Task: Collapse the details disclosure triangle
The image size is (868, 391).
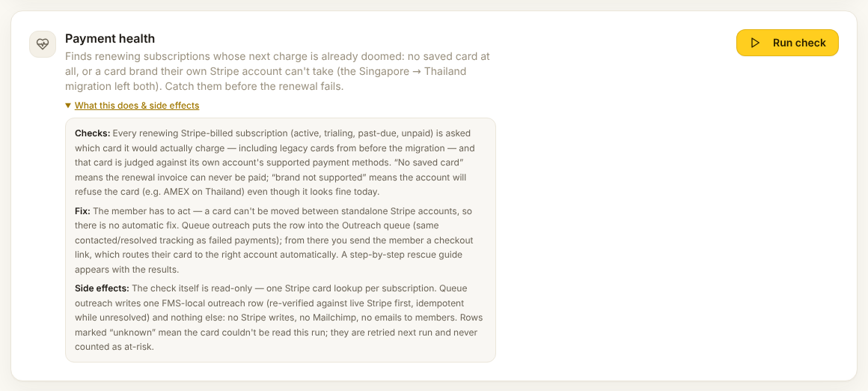Action: [68, 105]
